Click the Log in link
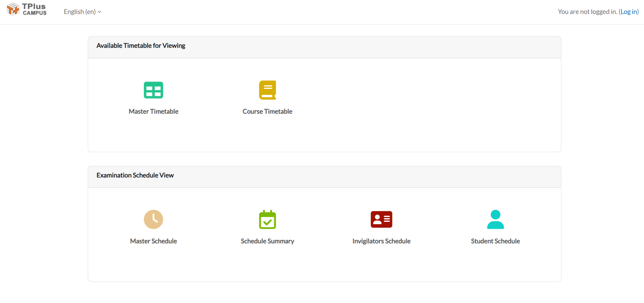Screen dimensions: 644x303 pyautogui.click(x=628, y=12)
